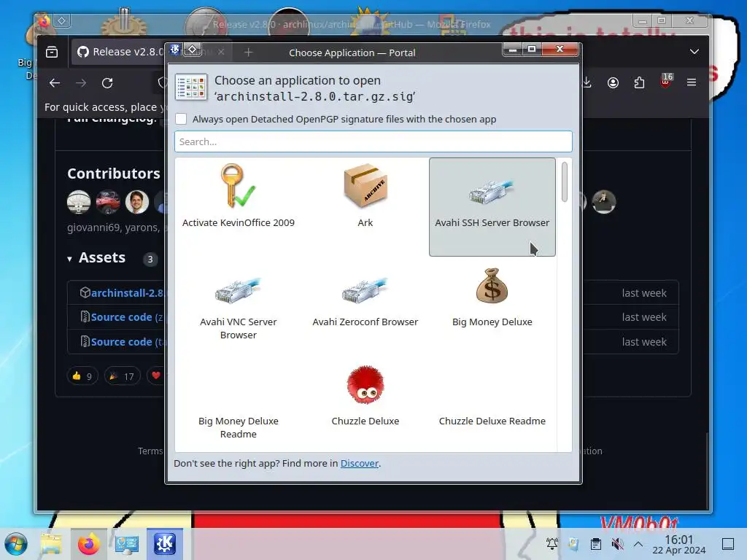
Task: Select Big Money Deluxe app
Action: point(492,306)
